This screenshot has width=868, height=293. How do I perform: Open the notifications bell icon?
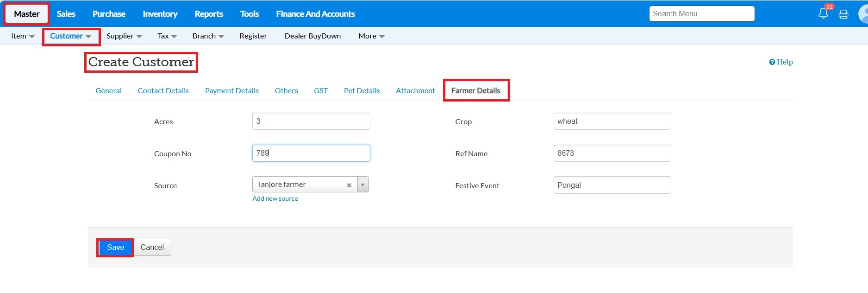click(823, 13)
